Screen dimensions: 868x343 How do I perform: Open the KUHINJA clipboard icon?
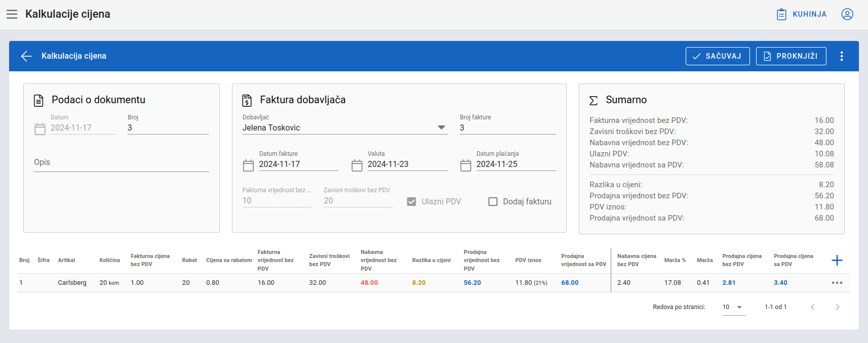[781, 14]
